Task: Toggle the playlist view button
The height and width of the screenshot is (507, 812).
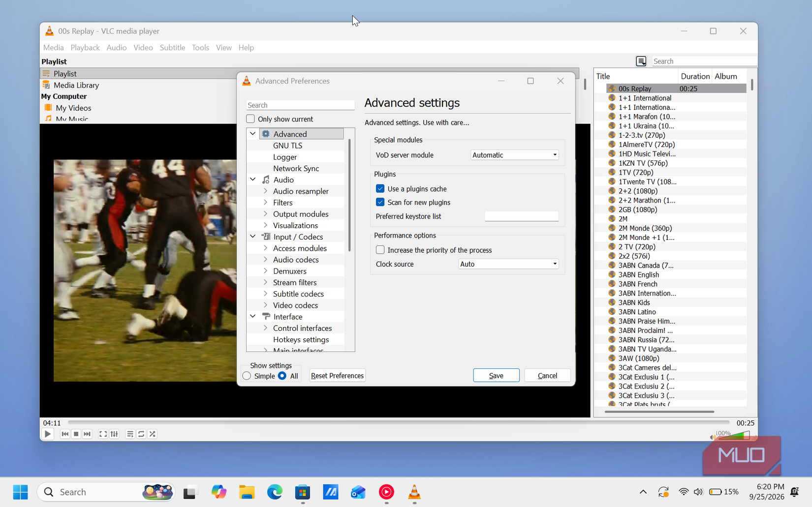Action: [130, 434]
